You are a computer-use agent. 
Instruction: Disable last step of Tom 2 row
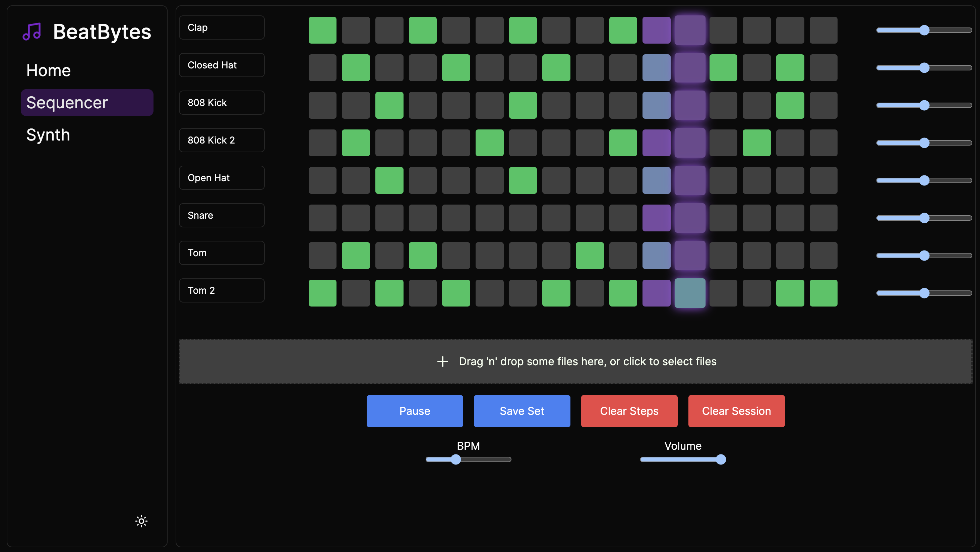(x=823, y=293)
